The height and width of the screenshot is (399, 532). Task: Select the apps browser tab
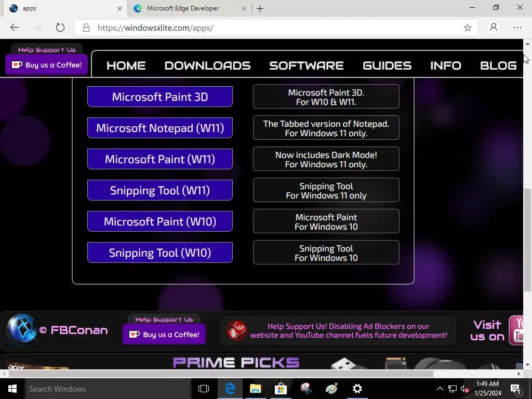[65, 8]
